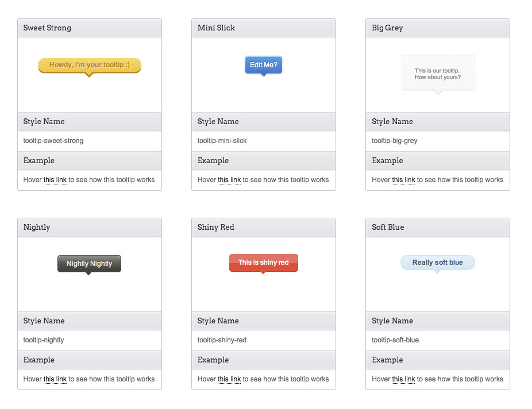Click the yellow 'Howdy, I'm your tooltip :)' bubble
Image resolution: width=532 pixels, height=409 pixels.
(90, 65)
